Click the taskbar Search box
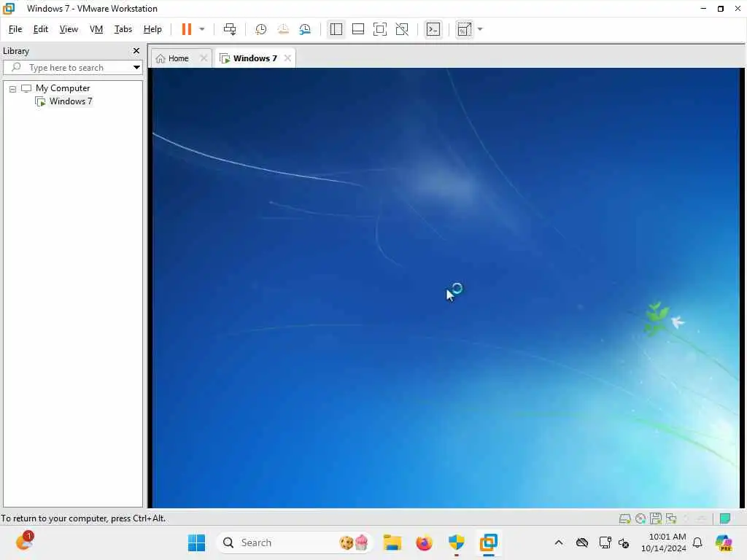The width and height of the screenshot is (747, 560). pyautogui.click(x=294, y=542)
